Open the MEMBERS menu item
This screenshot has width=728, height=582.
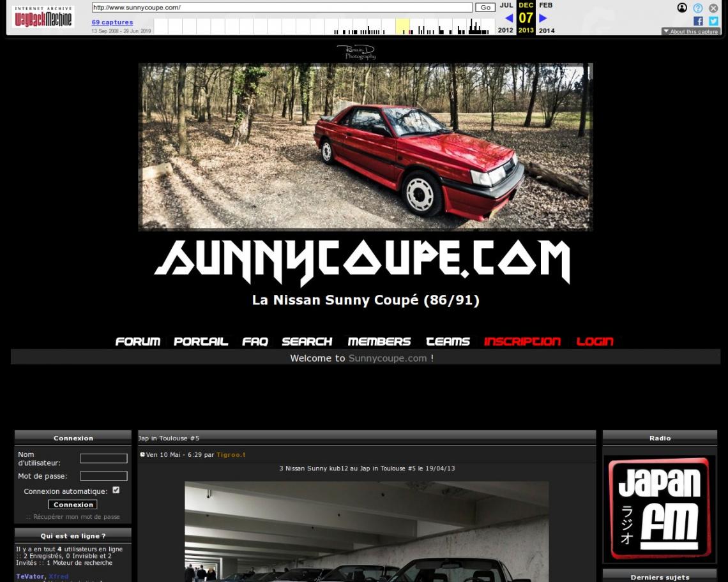pos(379,341)
